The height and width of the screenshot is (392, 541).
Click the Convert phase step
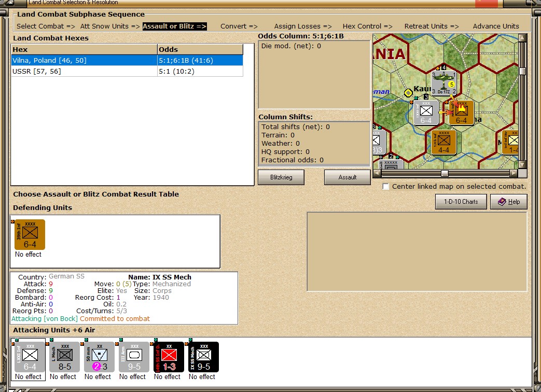coord(239,26)
